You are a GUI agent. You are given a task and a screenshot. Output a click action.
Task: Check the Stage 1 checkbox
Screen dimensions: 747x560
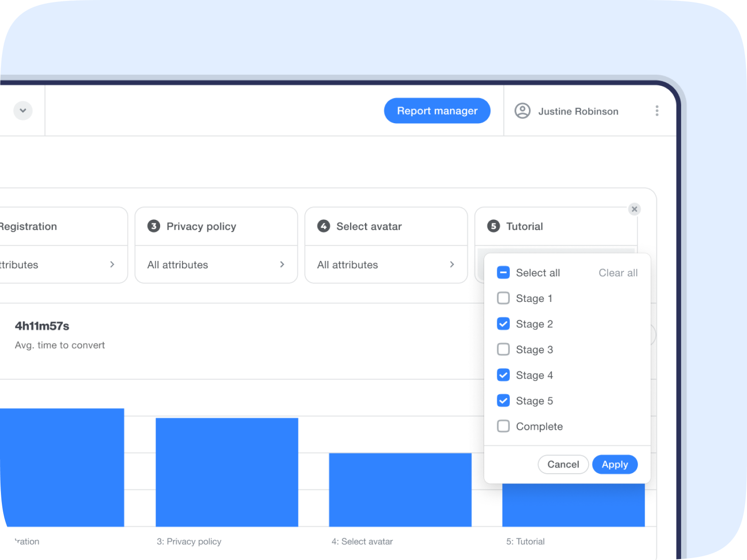tap(503, 298)
